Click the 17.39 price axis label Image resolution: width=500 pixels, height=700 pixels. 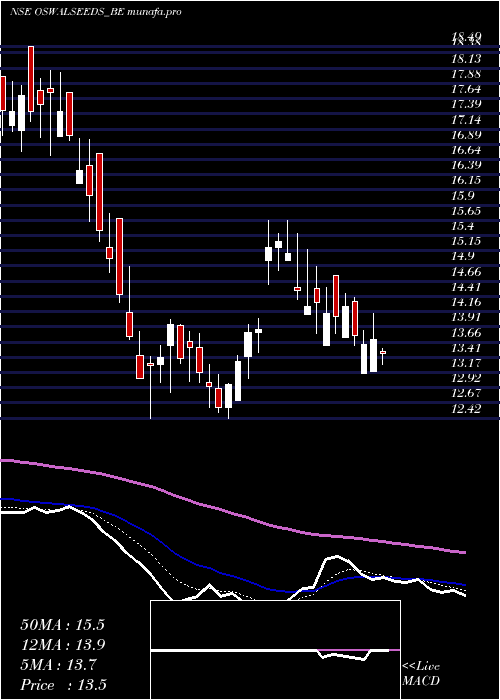click(466, 104)
